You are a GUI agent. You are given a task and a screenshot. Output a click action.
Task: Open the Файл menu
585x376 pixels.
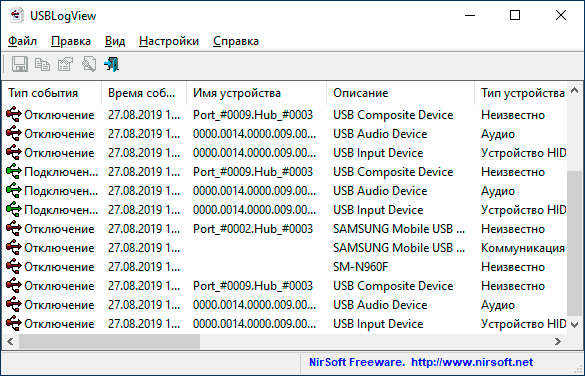[22, 41]
